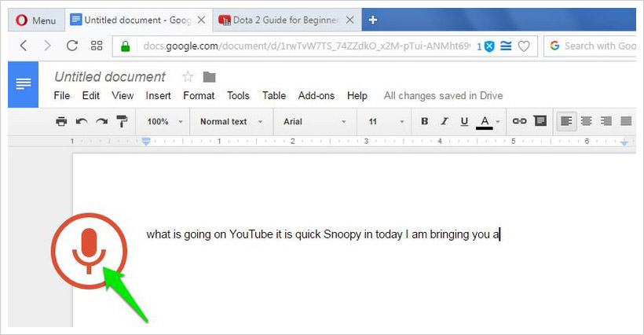Toggle bold formatting

coord(425,121)
